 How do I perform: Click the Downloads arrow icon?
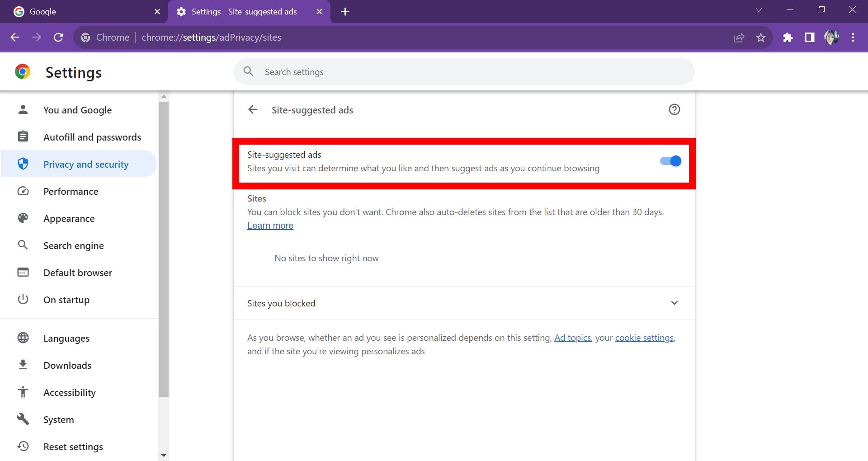(x=23, y=365)
